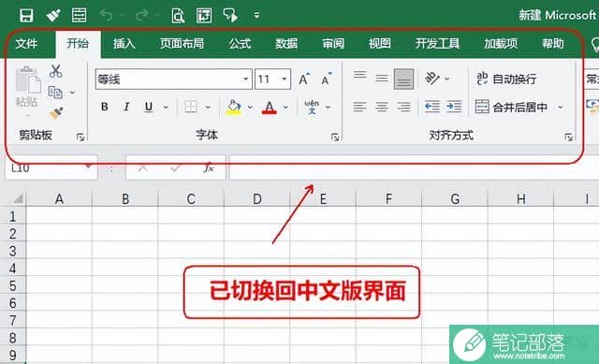The height and width of the screenshot is (364, 599).
Task: Toggle Italic formatting
Action: pos(126,107)
